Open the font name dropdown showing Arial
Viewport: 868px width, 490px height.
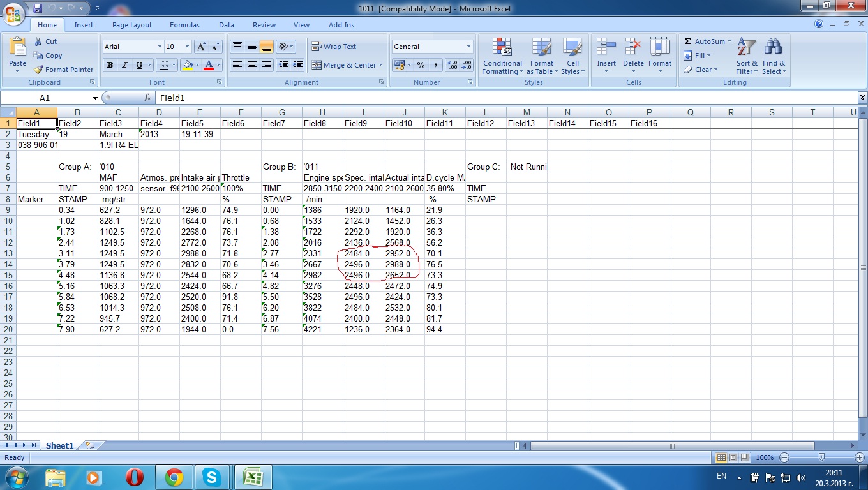click(x=160, y=47)
